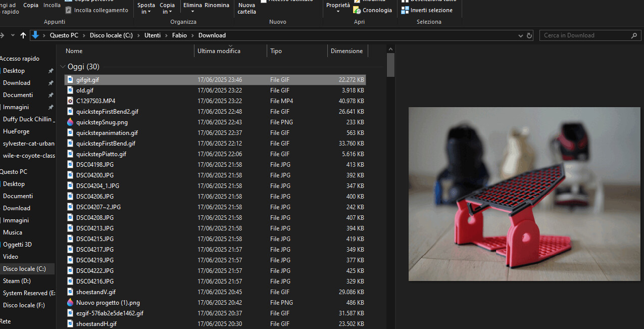
Task: Go up one folder level with the up arrow
Action: pyautogui.click(x=23, y=35)
